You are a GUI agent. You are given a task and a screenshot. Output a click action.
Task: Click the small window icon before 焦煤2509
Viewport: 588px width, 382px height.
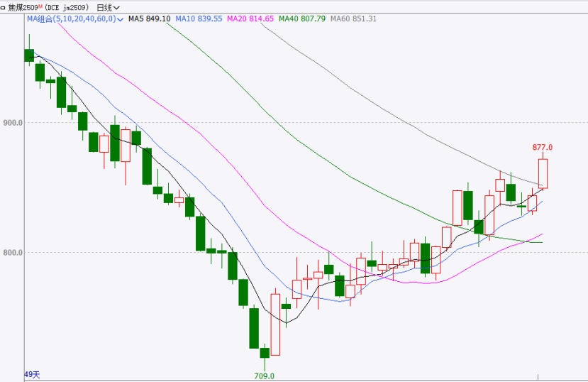point(3,8)
